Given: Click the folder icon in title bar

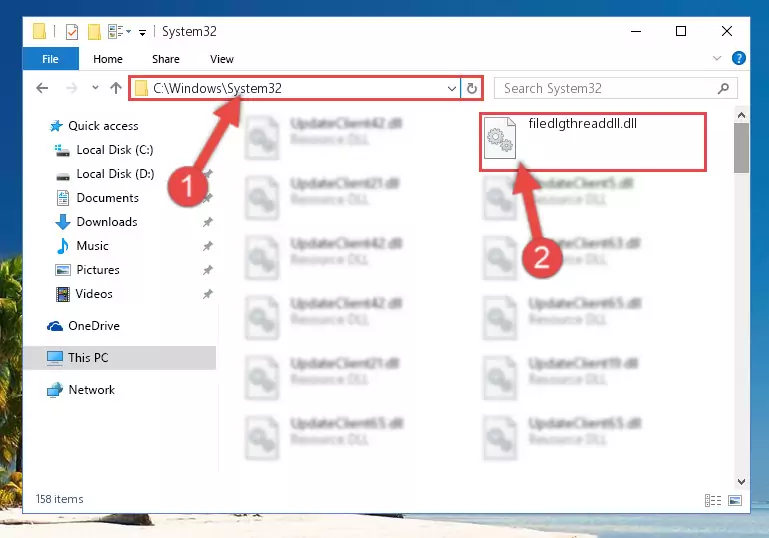Looking at the screenshot, I should (x=39, y=32).
